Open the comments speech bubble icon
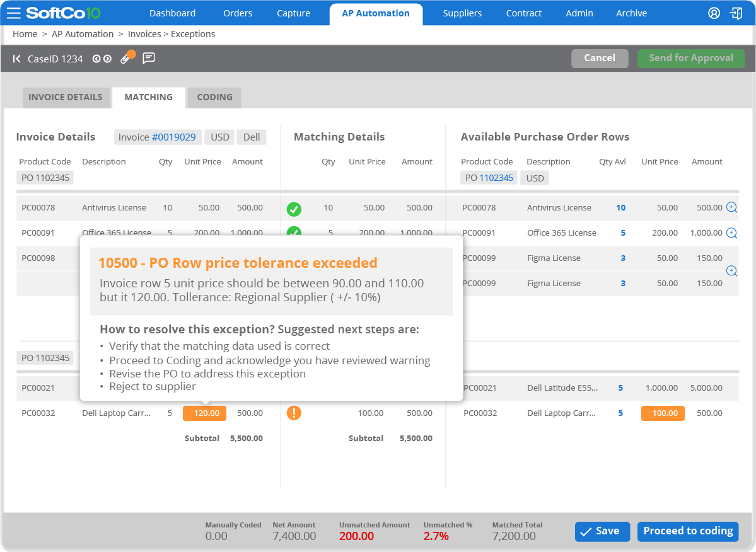The width and height of the screenshot is (756, 552). [x=149, y=59]
